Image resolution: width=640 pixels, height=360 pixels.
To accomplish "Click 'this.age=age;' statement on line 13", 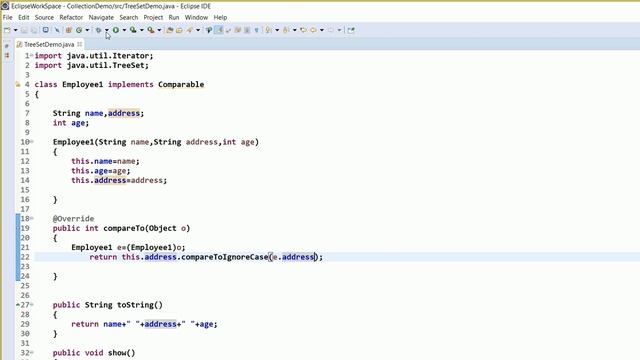I will tap(101, 171).
